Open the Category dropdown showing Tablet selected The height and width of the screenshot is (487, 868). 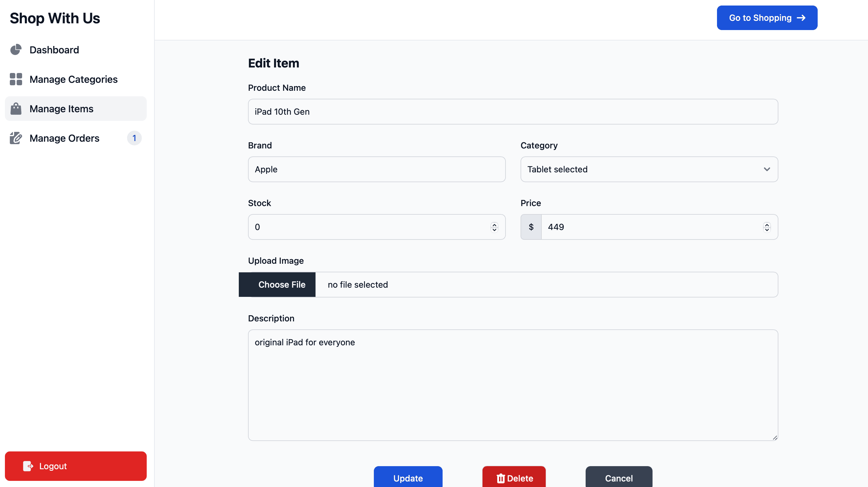[640, 169]
